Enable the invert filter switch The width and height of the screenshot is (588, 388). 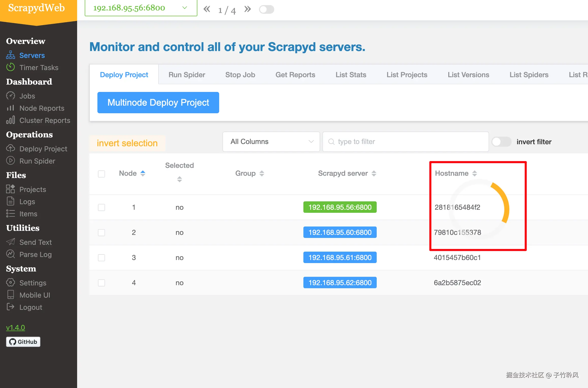click(501, 142)
